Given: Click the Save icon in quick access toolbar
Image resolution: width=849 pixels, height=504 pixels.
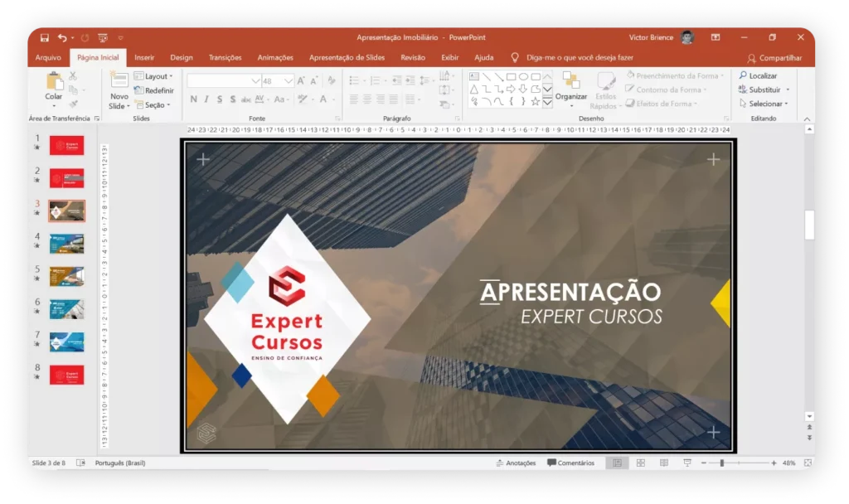Looking at the screenshot, I should [x=45, y=38].
